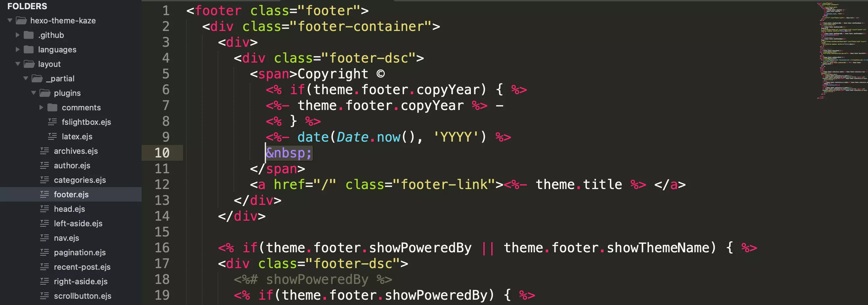Place cursor on the highlighted &nbsp; entity

click(x=289, y=153)
